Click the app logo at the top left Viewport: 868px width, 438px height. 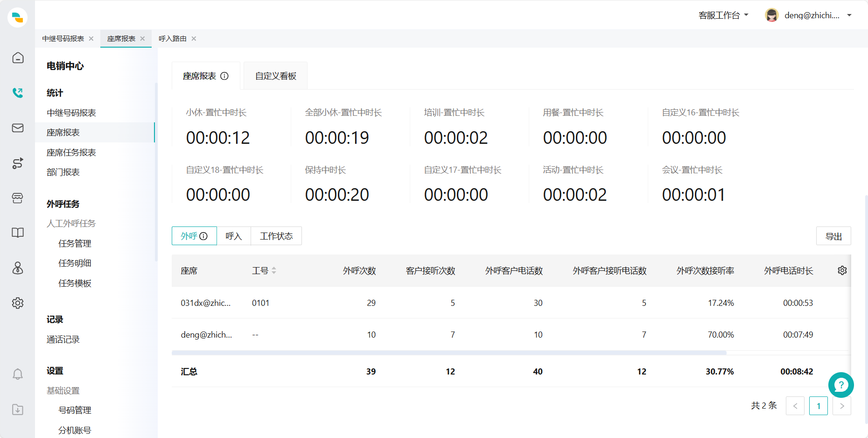click(18, 18)
